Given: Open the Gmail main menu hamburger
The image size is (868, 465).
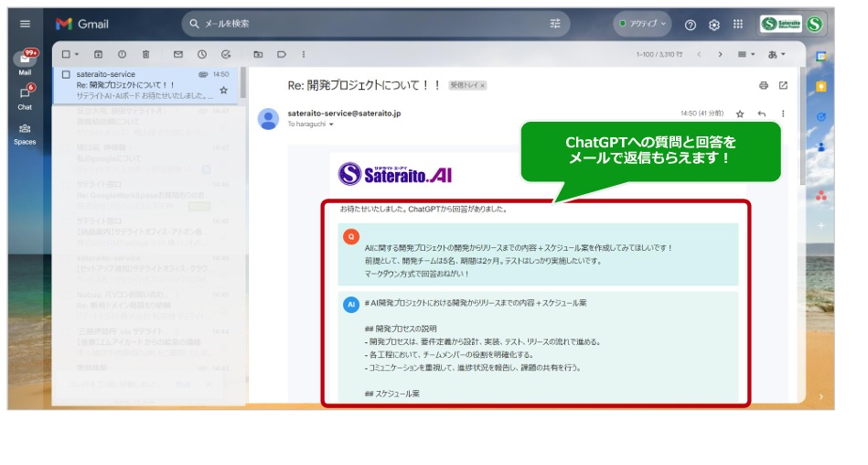Looking at the screenshot, I should (25, 24).
